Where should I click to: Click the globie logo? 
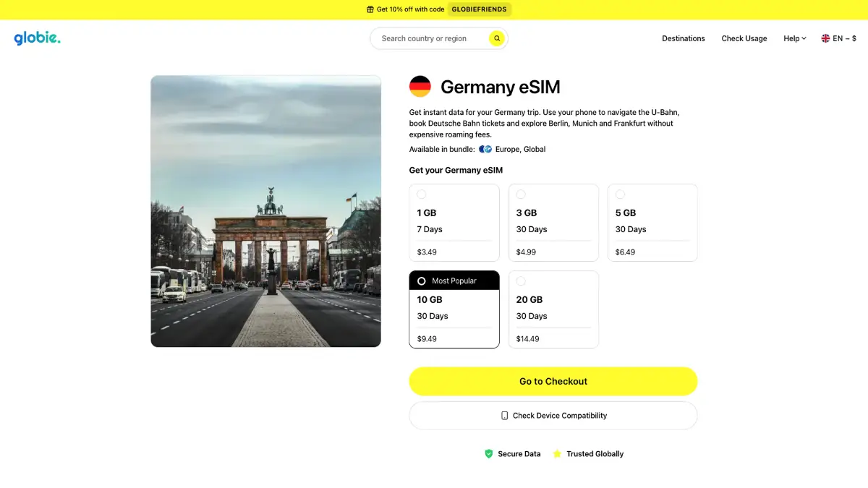click(37, 38)
